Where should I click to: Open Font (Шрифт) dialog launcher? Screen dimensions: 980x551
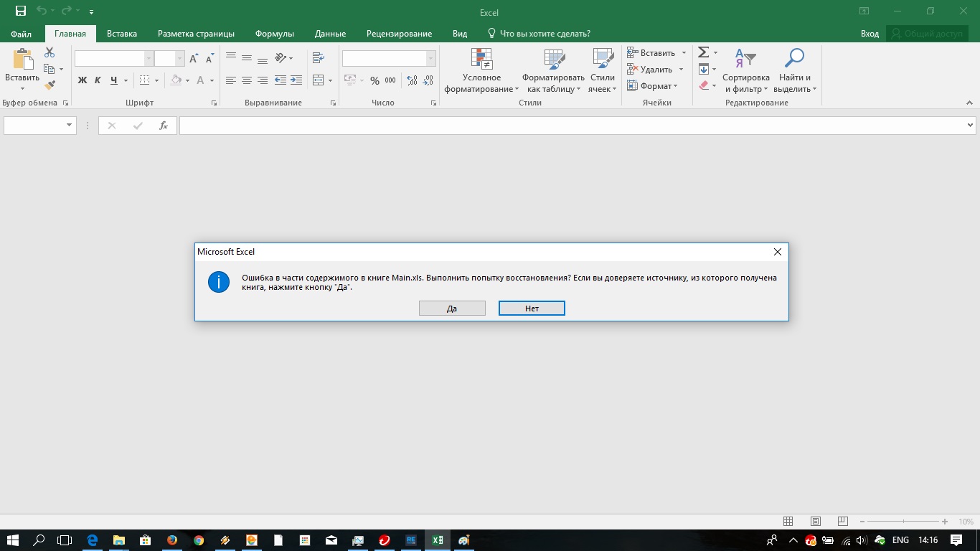[x=214, y=103]
